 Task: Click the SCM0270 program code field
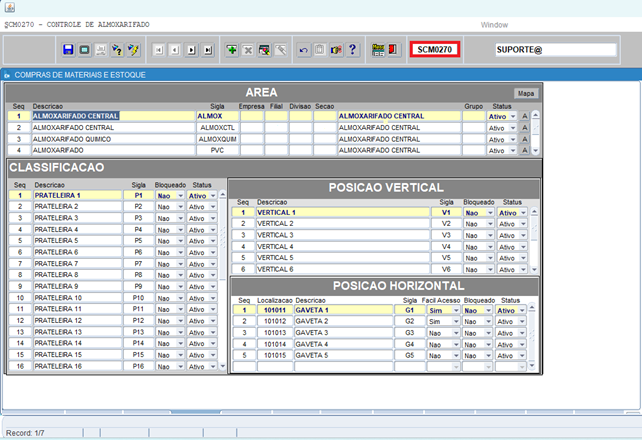pos(435,50)
